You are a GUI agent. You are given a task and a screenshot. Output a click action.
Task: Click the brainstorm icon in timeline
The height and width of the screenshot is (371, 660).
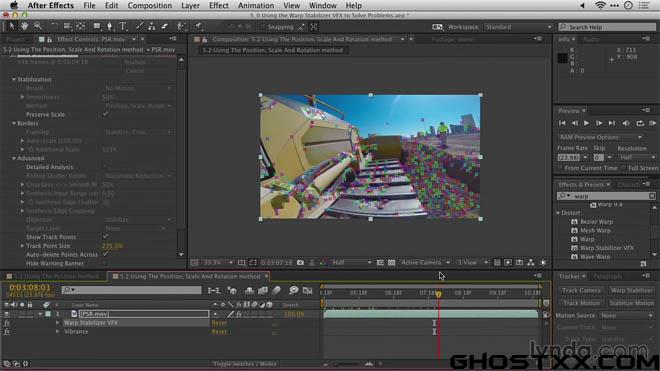293,290
